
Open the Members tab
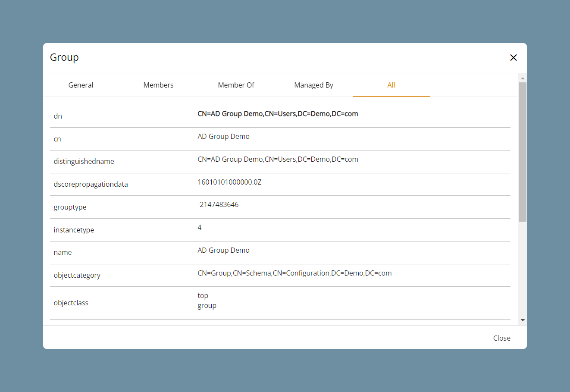tap(158, 85)
